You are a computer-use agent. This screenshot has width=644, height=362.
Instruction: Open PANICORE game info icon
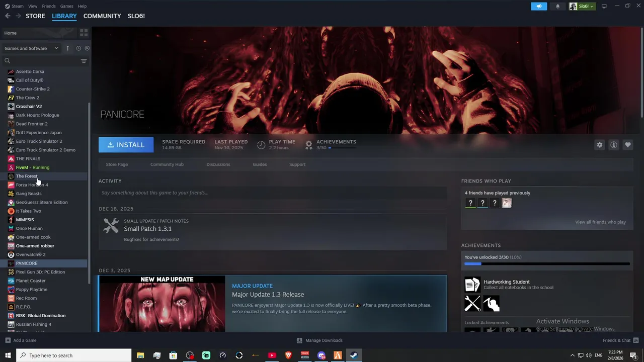tap(613, 145)
